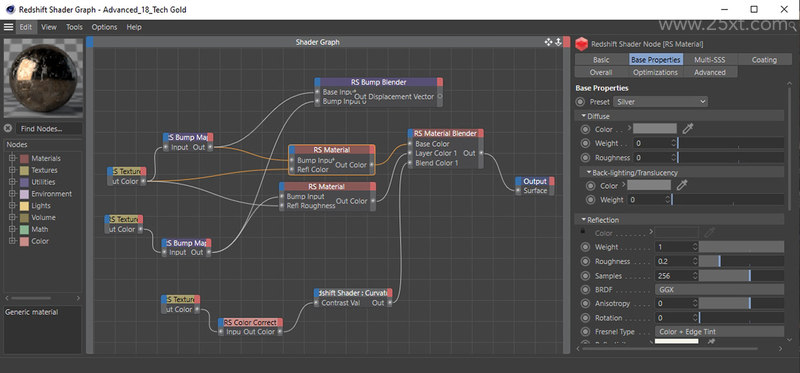Open the Options menu
800x373 pixels.
coord(104,27)
